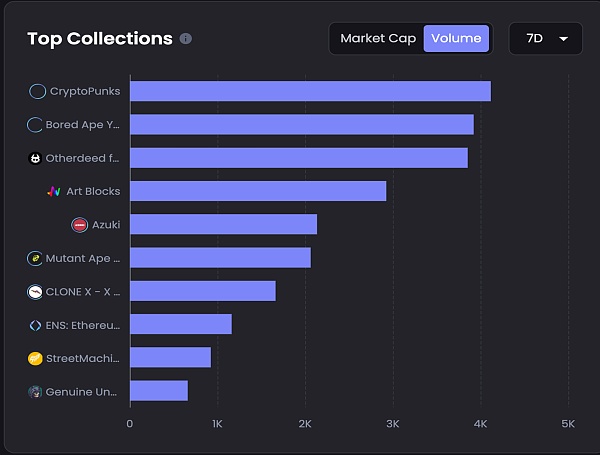Click the Azuki volume bar
Viewport: 600px width, 455px height.
coord(223,225)
